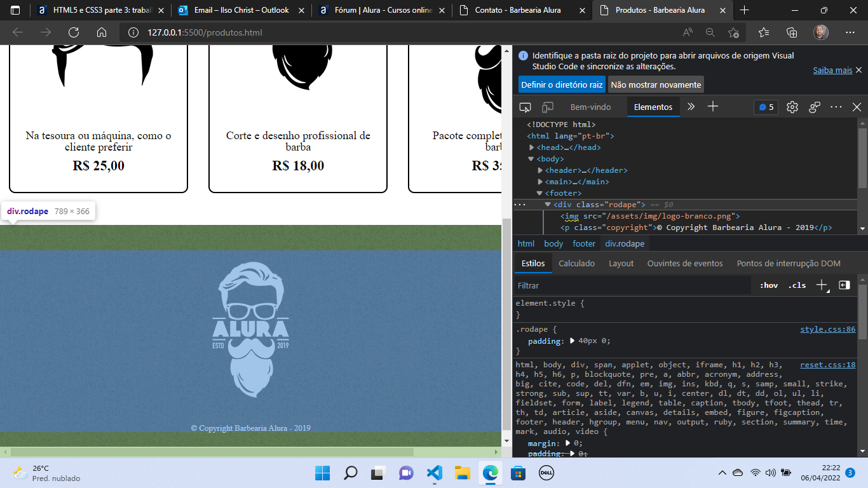Click the address bar URL

205,32
